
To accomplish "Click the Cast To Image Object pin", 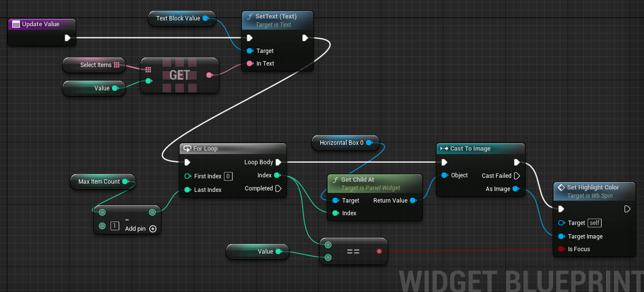I will [444, 176].
